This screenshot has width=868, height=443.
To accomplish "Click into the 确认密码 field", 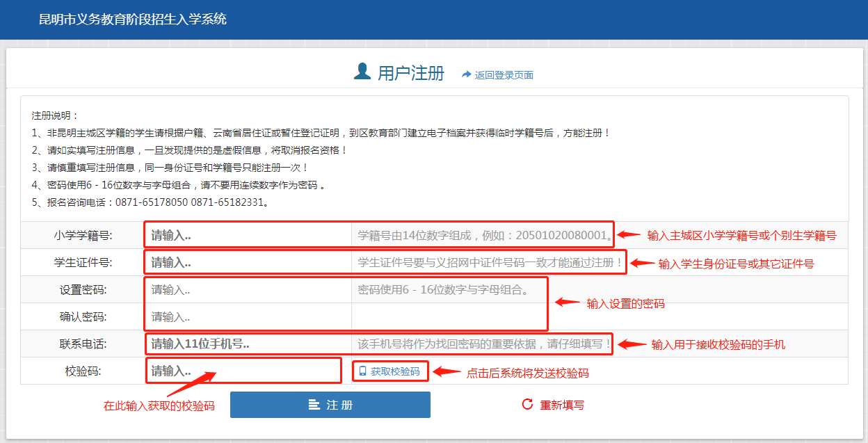I will [248, 316].
